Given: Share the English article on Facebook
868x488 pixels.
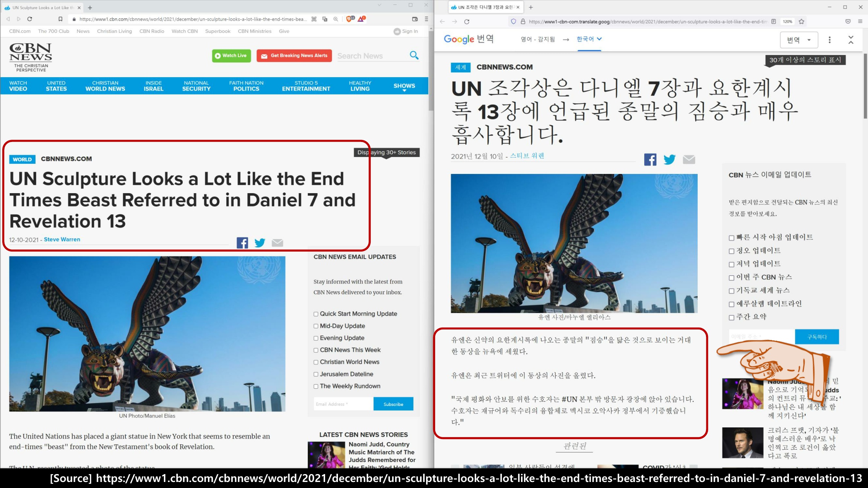Looking at the screenshot, I should point(242,243).
